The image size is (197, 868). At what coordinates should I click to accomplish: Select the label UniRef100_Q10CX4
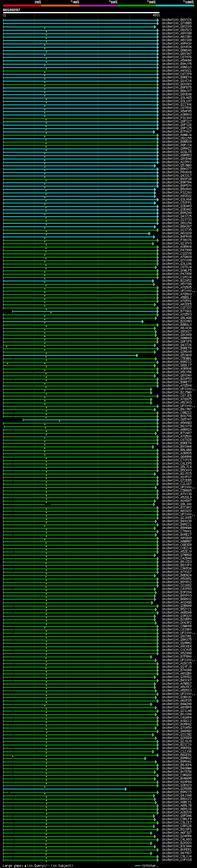[x=177, y=81]
